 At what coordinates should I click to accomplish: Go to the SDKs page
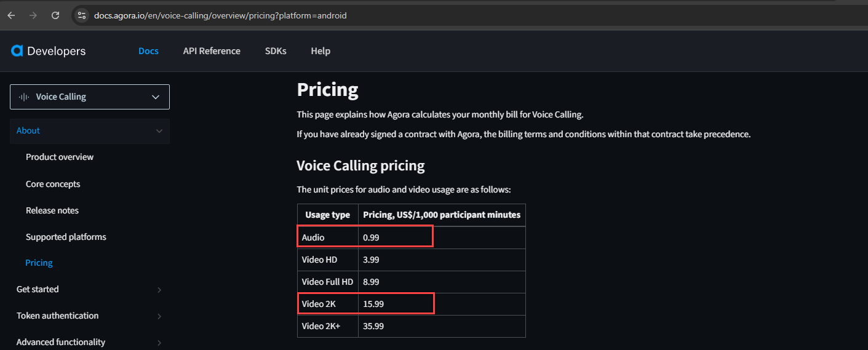(276, 51)
